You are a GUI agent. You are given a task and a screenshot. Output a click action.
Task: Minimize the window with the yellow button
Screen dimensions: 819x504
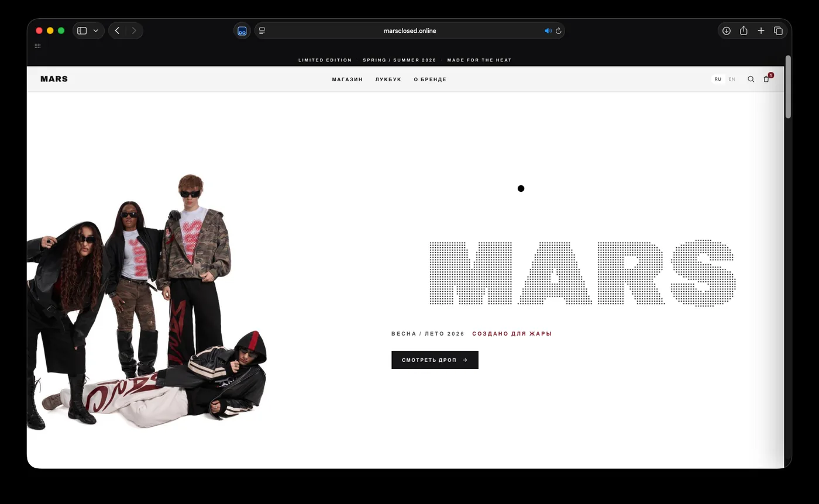click(50, 30)
